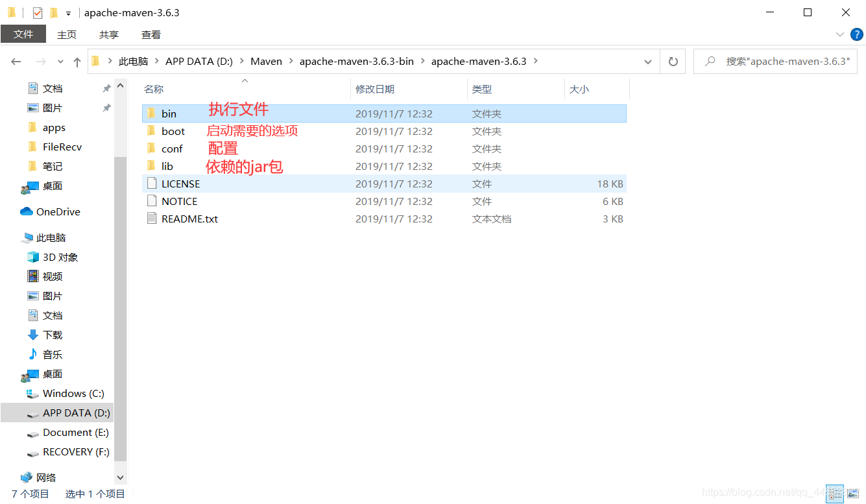Go back with the left arrow
This screenshot has width=866, height=504.
16,62
